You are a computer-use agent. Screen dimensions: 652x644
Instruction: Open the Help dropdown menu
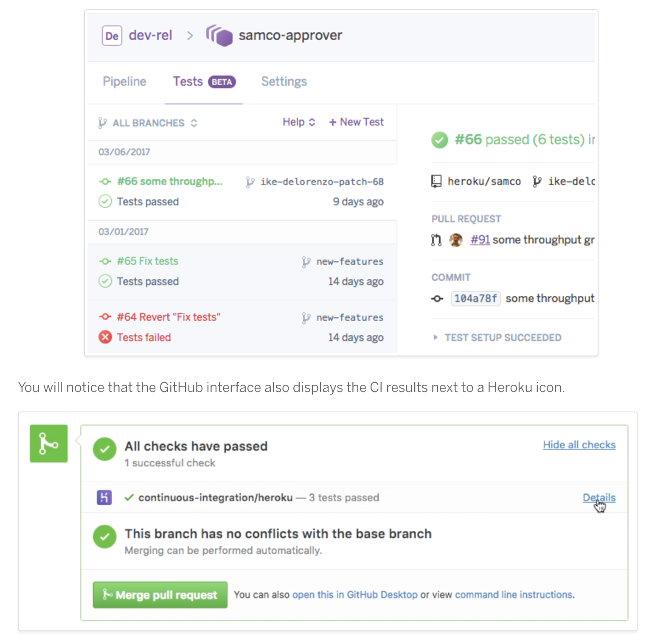[x=299, y=122]
